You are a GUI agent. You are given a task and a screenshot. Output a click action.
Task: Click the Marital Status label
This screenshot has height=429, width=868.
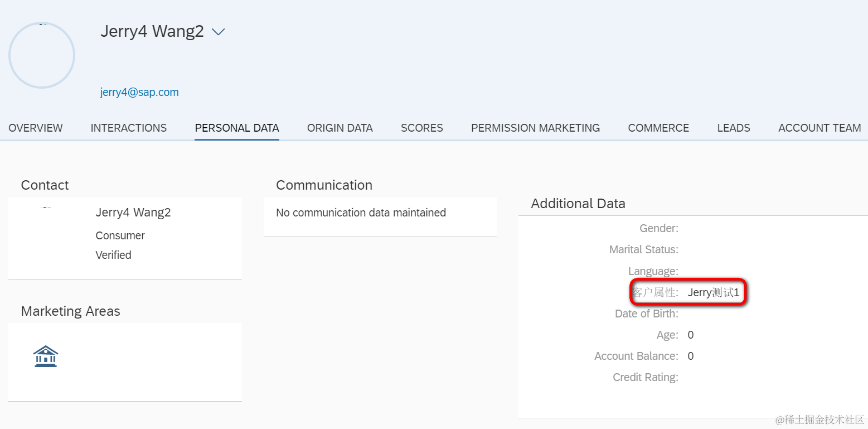click(644, 249)
